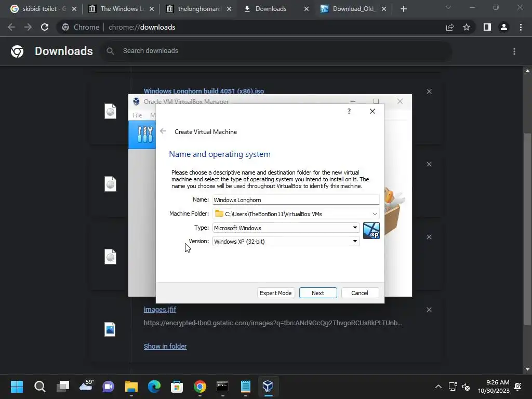Open the Downloads page three-dot menu

(x=514, y=51)
